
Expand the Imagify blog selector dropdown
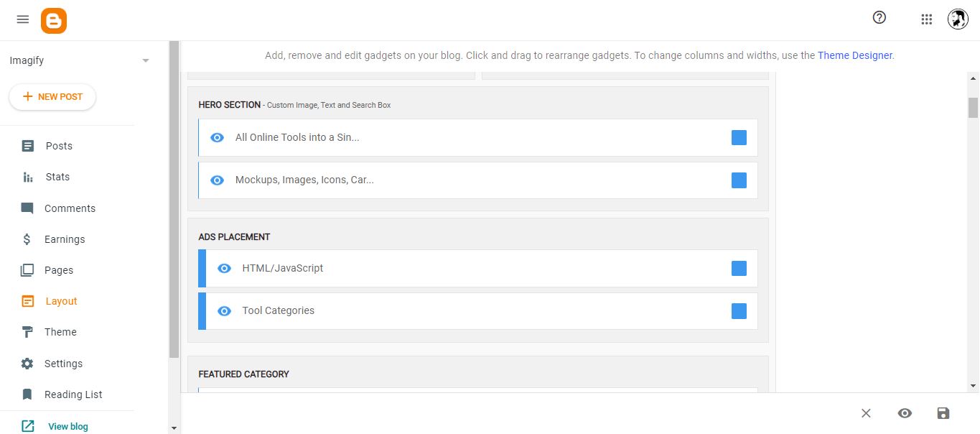pyautogui.click(x=146, y=60)
